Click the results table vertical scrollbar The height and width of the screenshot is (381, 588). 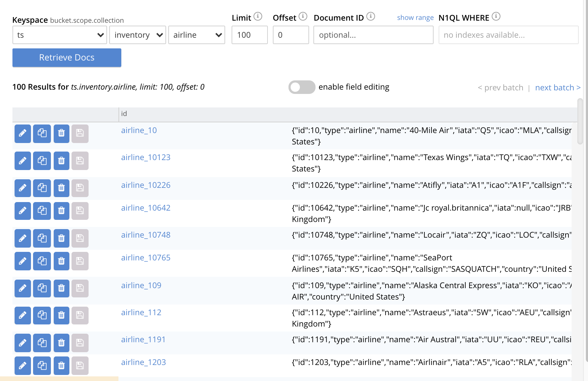[580, 122]
